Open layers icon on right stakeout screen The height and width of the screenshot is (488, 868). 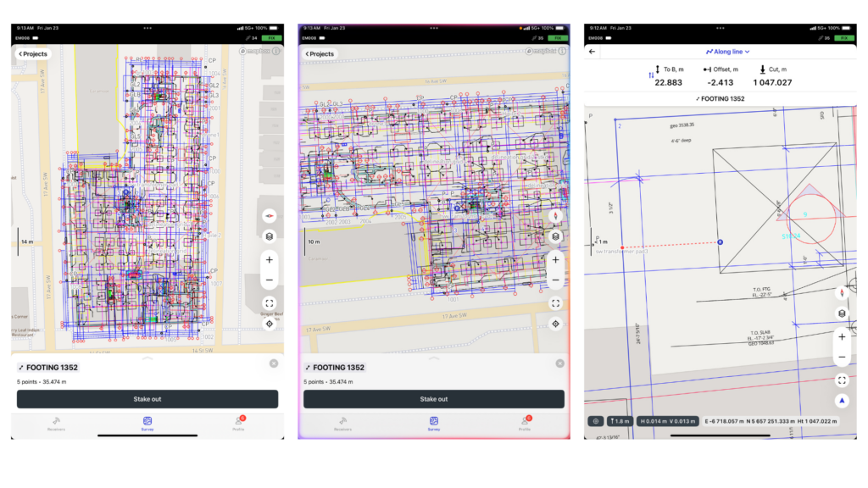(x=842, y=313)
